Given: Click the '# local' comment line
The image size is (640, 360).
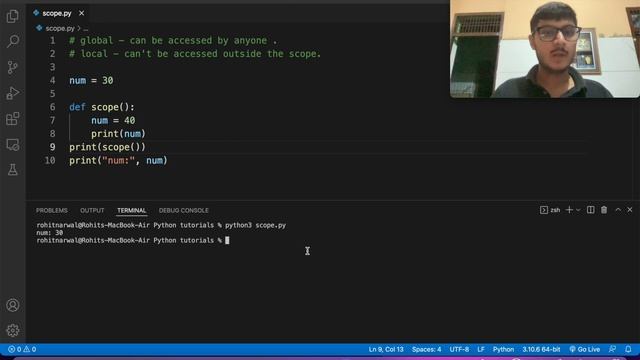Looking at the screenshot, I should [x=195, y=54].
